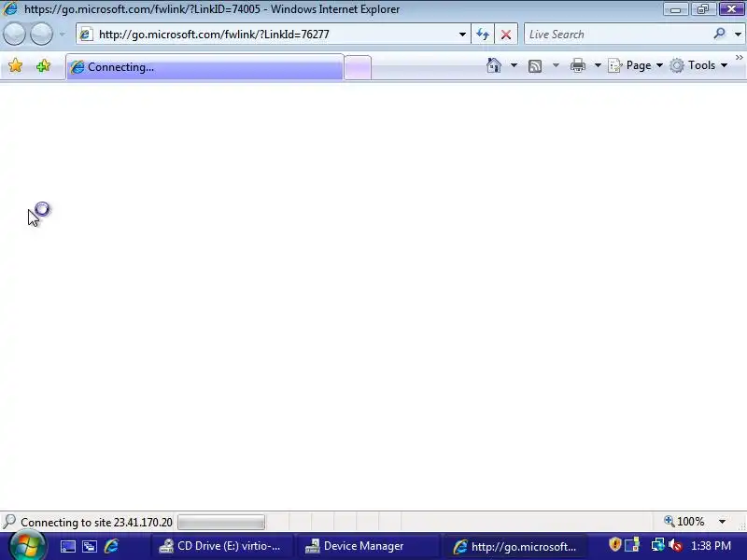Click the status bar magnifier icon

(9, 522)
